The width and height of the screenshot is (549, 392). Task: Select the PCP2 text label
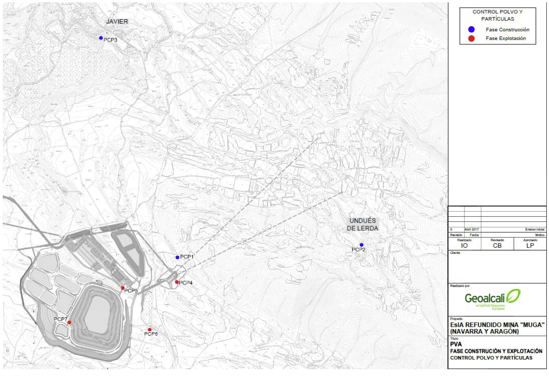point(358,249)
